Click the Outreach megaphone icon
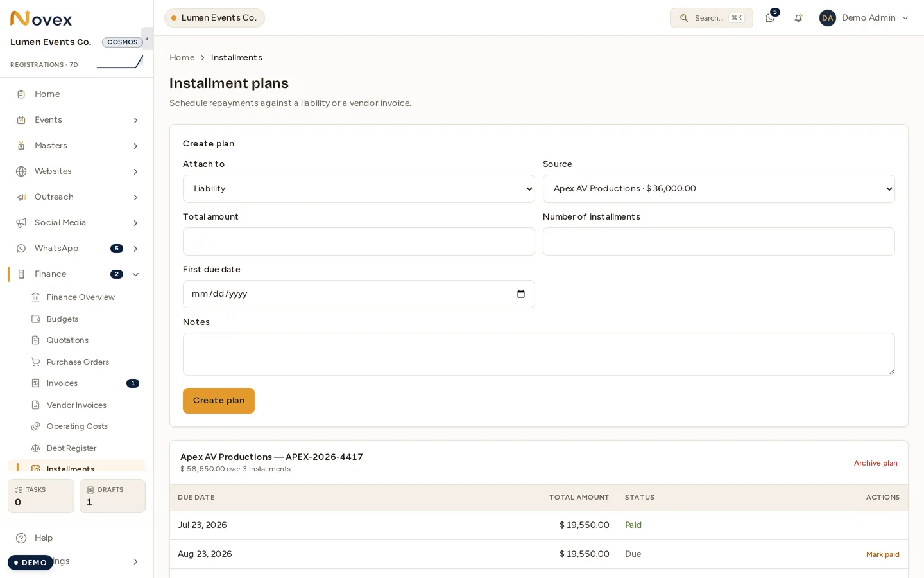Viewport: 924px width, 578px height. click(x=21, y=197)
